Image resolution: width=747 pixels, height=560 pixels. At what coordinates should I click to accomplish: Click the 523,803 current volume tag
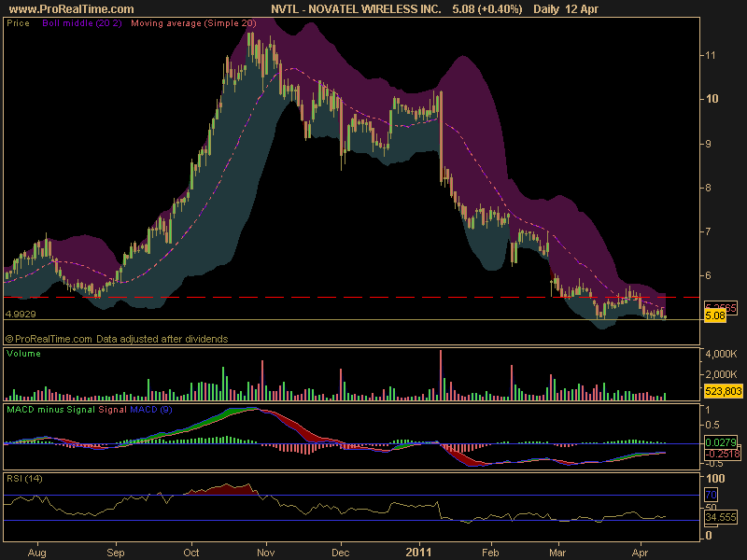(x=723, y=391)
